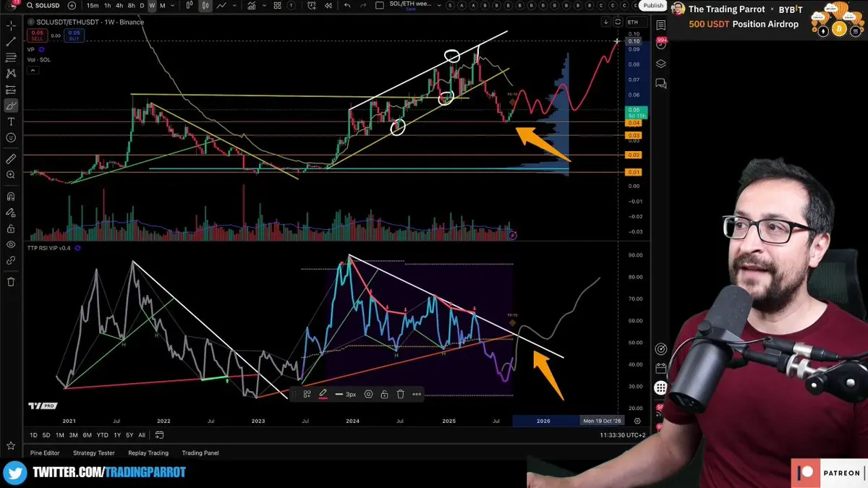This screenshot has width=868, height=488.
Task: Open drawing toolbar templates icon
Action: click(x=307, y=394)
